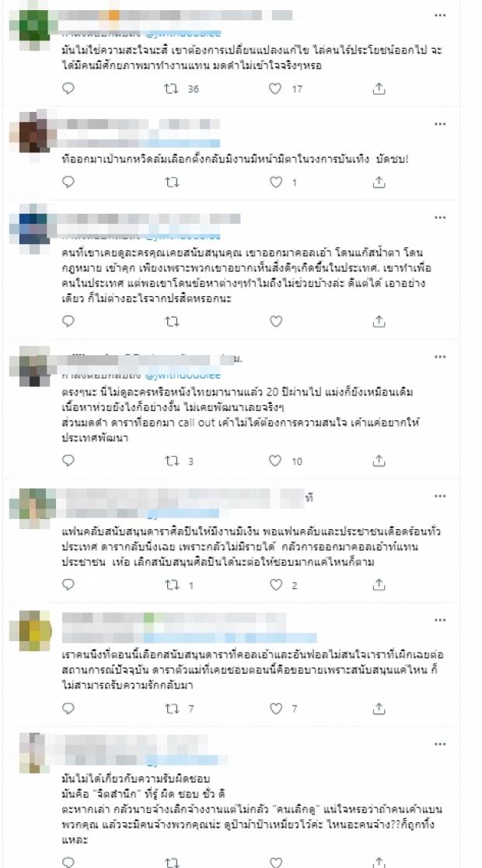Reply to the first tweet at top
This screenshot has width=482, height=868.
[68, 89]
